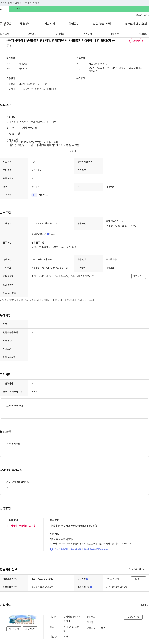This screenshot has height=644, width=149.
Task: Jump to 기업정보 section tab
Action: [x=143, y=34]
